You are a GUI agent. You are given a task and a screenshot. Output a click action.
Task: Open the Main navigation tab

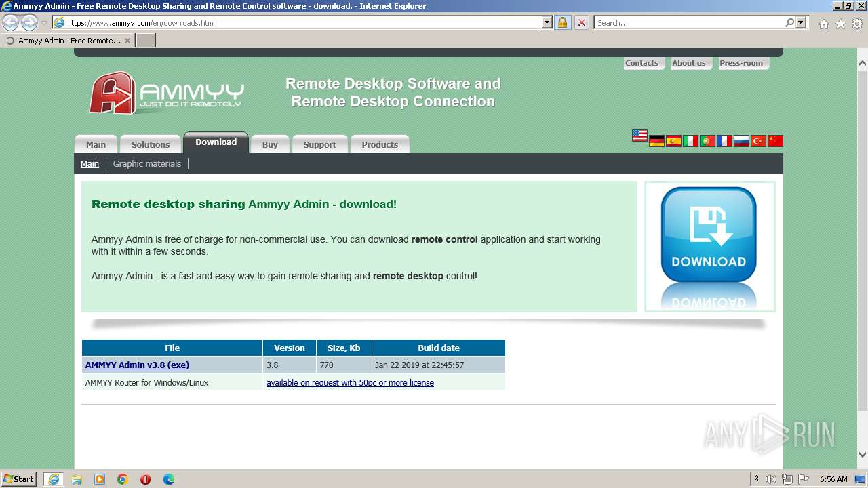point(96,144)
